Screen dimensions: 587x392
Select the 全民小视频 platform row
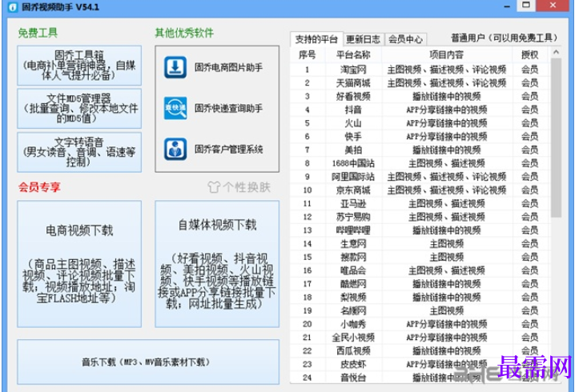tap(420, 338)
